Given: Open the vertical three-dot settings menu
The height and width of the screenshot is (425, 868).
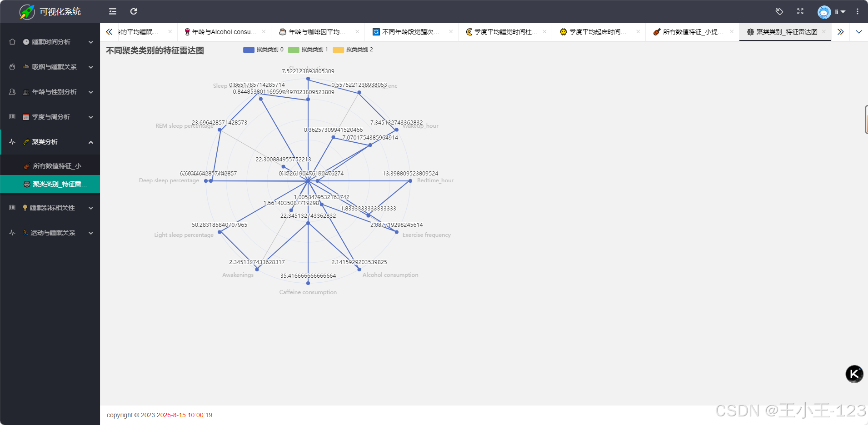Looking at the screenshot, I should pos(858,11).
